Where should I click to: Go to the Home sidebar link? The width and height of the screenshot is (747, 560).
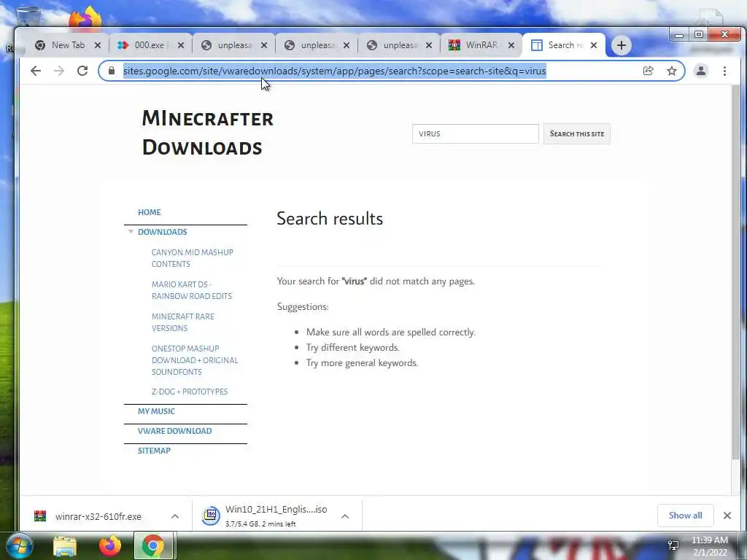click(149, 212)
